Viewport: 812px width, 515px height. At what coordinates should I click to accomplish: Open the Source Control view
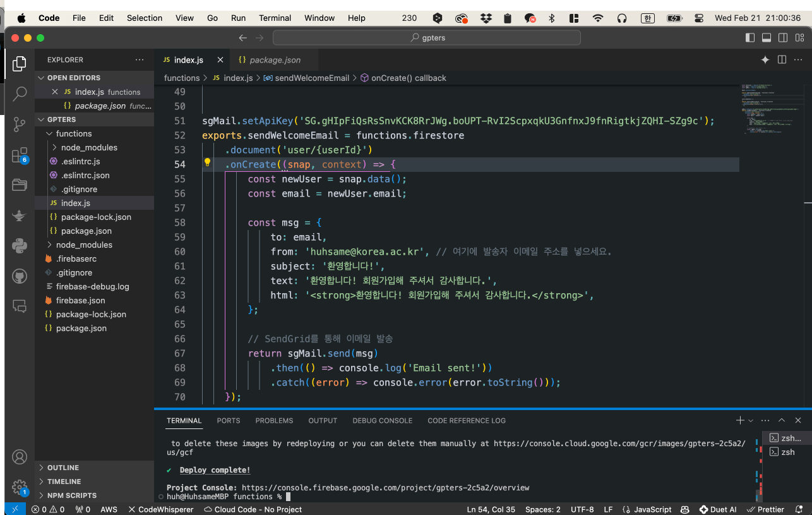pos(20,124)
